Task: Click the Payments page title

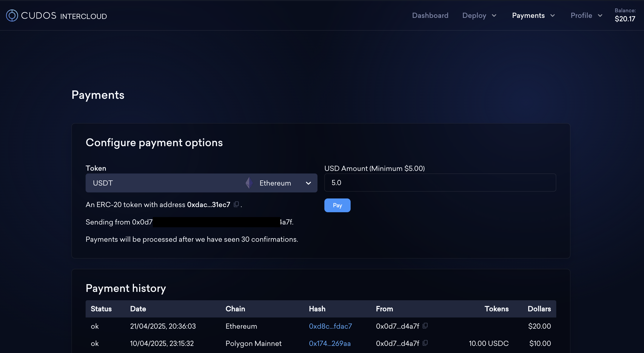Action: pyautogui.click(x=98, y=95)
